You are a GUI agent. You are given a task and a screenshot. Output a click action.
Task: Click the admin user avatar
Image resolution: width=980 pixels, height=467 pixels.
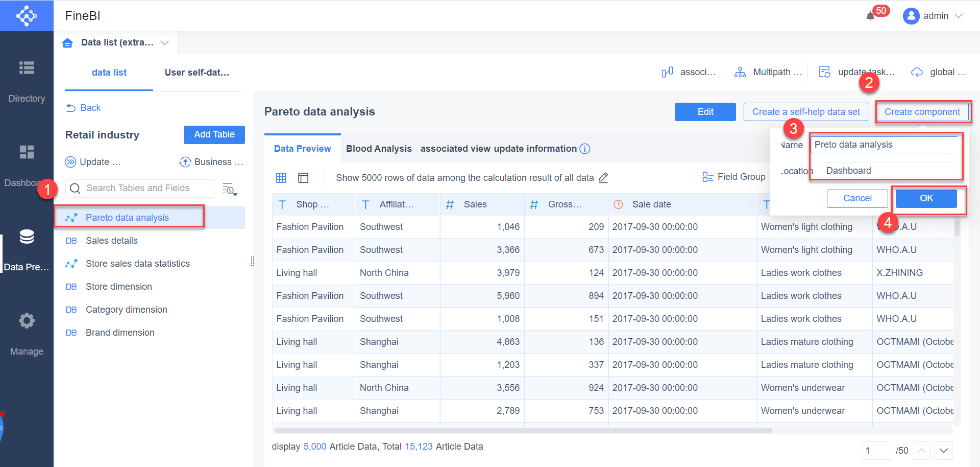click(911, 16)
